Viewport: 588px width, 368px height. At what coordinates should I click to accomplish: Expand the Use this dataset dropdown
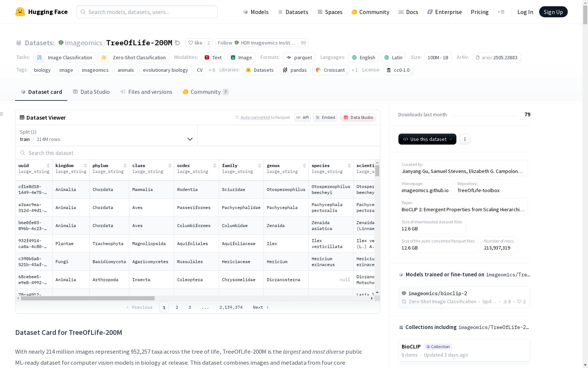427,139
